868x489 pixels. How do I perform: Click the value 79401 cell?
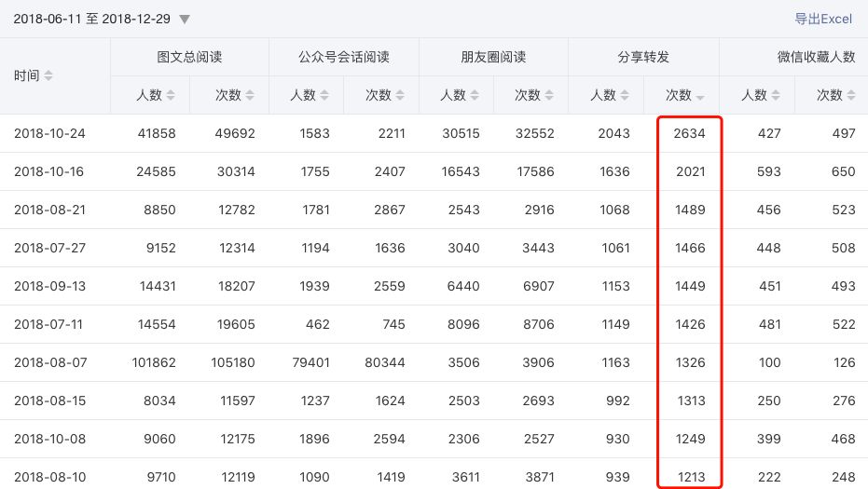pos(310,362)
